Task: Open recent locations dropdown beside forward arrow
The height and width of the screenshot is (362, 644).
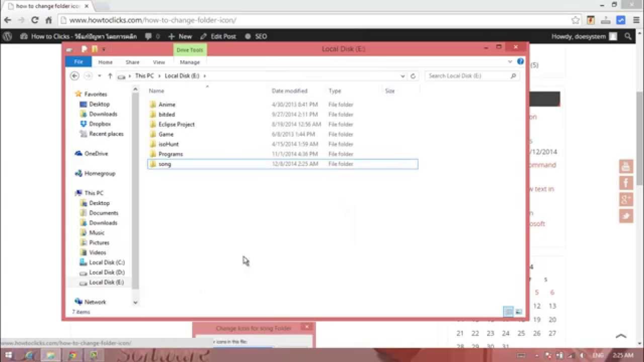Action: [100, 76]
